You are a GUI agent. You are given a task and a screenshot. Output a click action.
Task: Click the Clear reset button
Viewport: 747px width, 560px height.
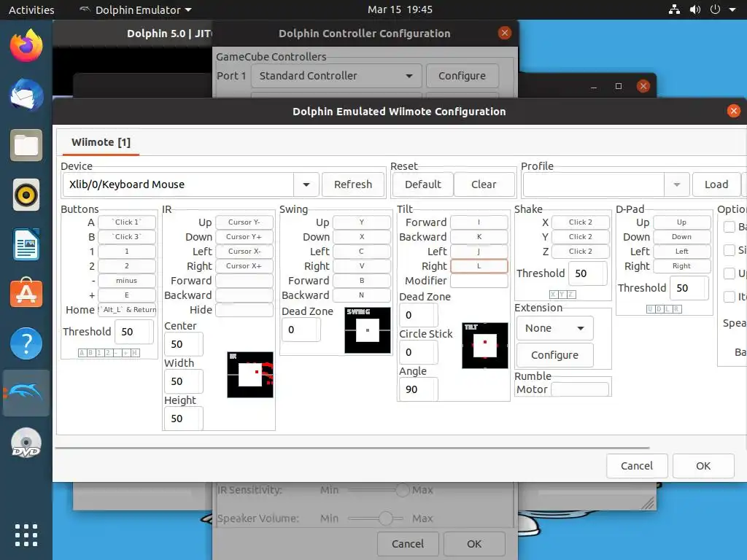point(484,184)
